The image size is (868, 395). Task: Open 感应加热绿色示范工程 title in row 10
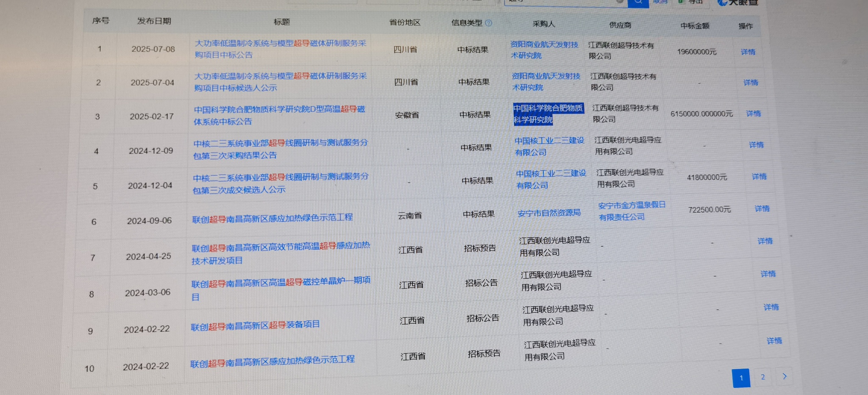(x=272, y=362)
